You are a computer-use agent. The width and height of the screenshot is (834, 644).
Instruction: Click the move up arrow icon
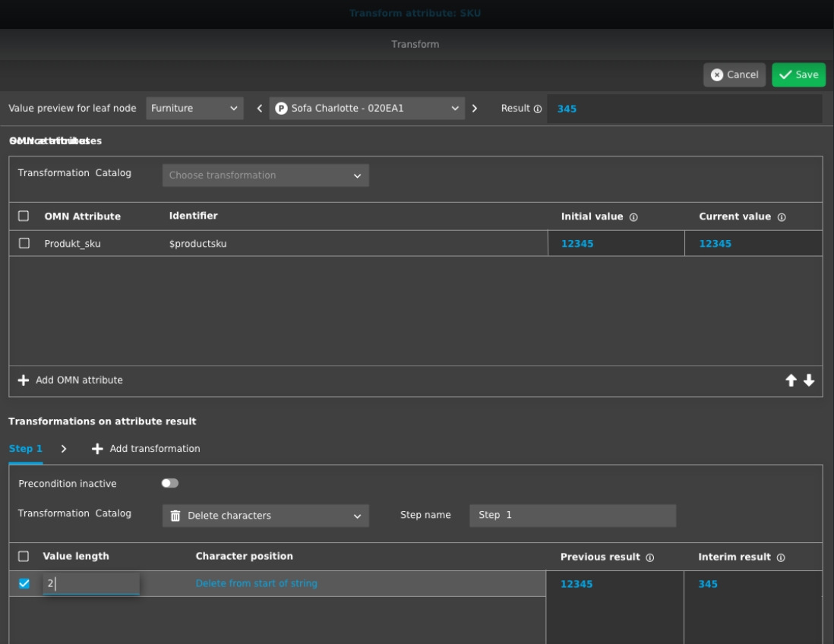click(791, 380)
